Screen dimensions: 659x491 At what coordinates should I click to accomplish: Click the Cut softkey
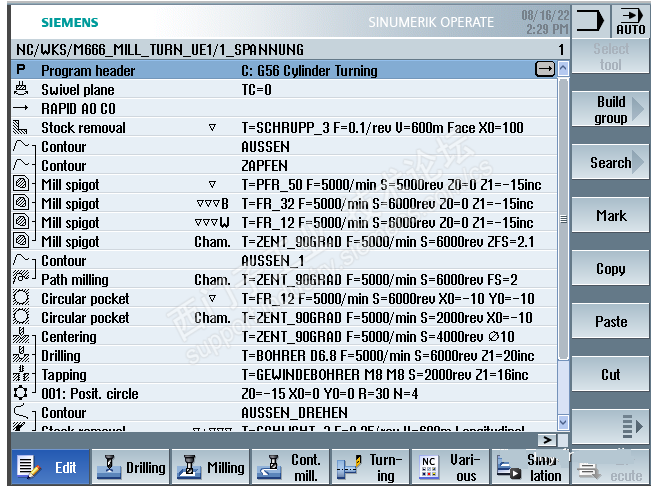(610, 374)
